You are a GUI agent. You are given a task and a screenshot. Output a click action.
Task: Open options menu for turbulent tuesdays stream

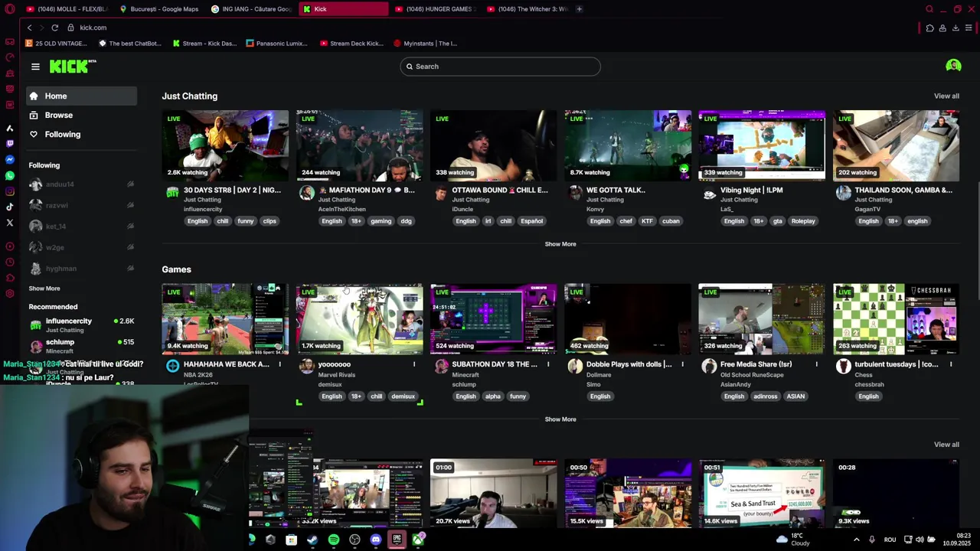pos(951,364)
